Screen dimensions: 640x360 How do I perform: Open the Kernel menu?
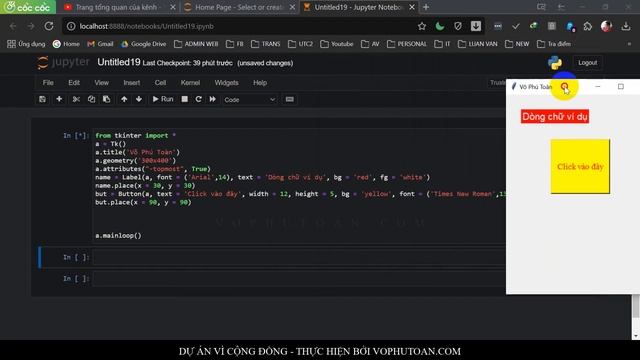tap(190, 83)
